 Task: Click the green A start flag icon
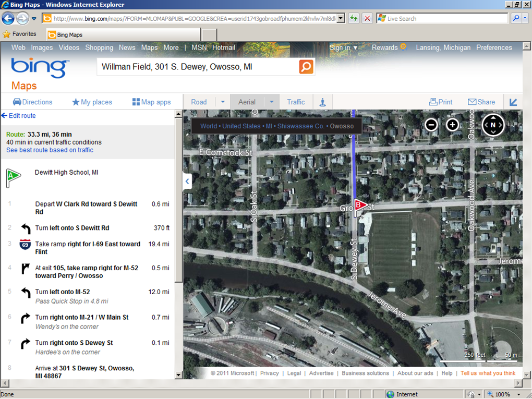point(13,178)
